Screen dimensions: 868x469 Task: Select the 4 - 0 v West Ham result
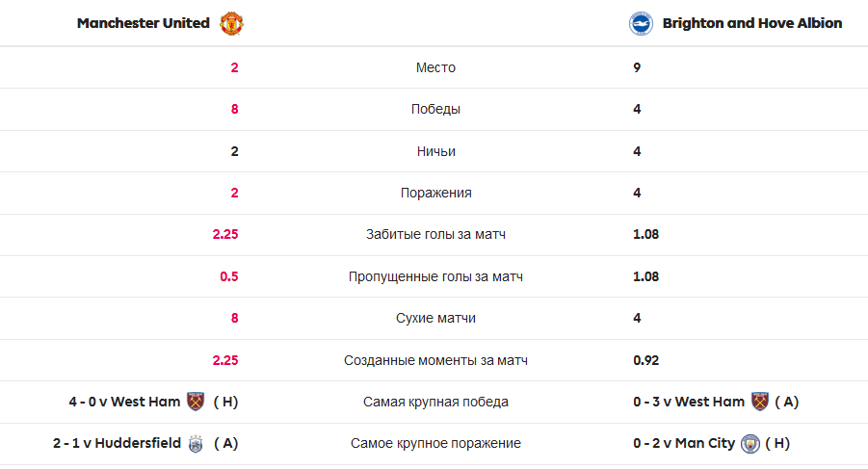point(124,402)
